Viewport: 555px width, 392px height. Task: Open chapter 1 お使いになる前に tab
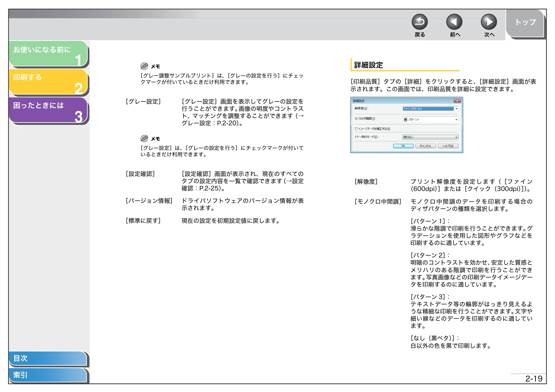pyautogui.click(x=48, y=54)
